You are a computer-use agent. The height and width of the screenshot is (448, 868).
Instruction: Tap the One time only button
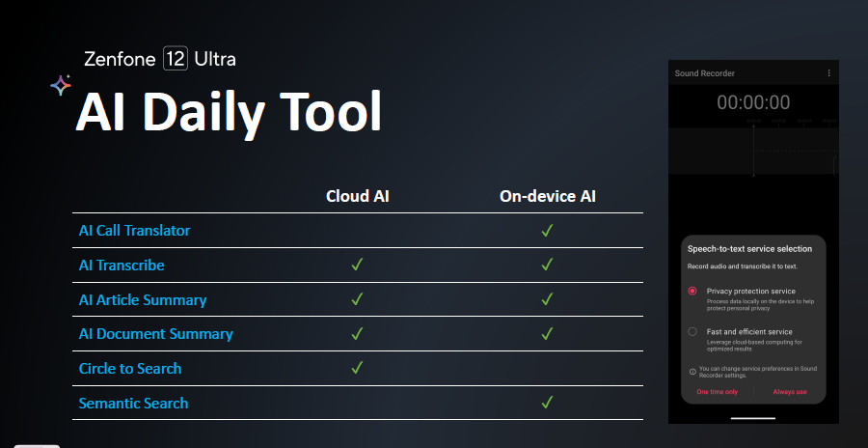click(717, 392)
